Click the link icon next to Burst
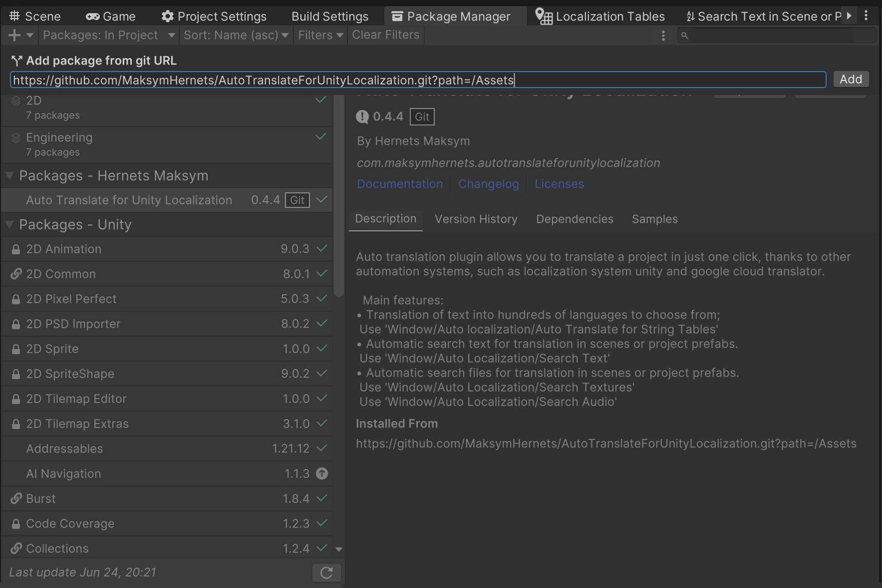This screenshot has width=882, height=588. click(16, 498)
